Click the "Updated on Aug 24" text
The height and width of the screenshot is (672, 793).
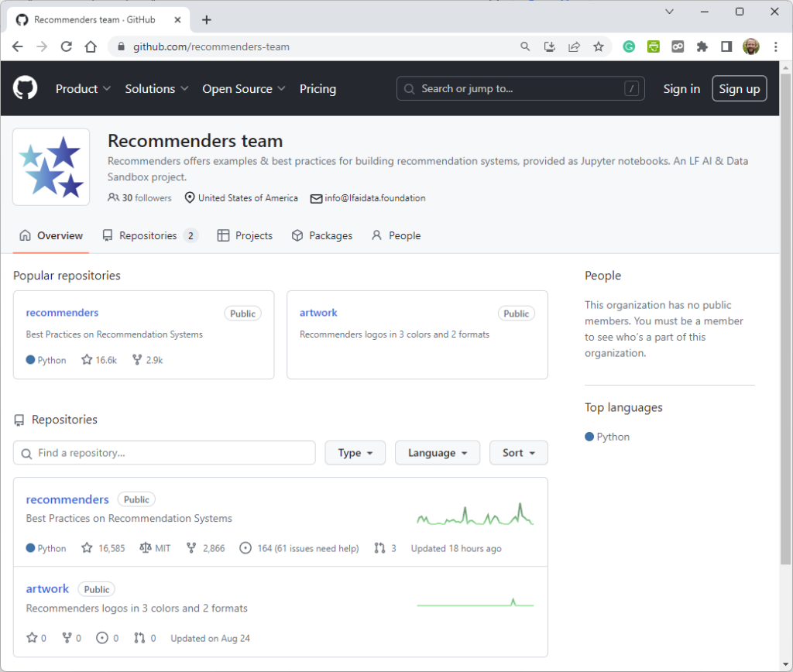pyautogui.click(x=211, y=638)
